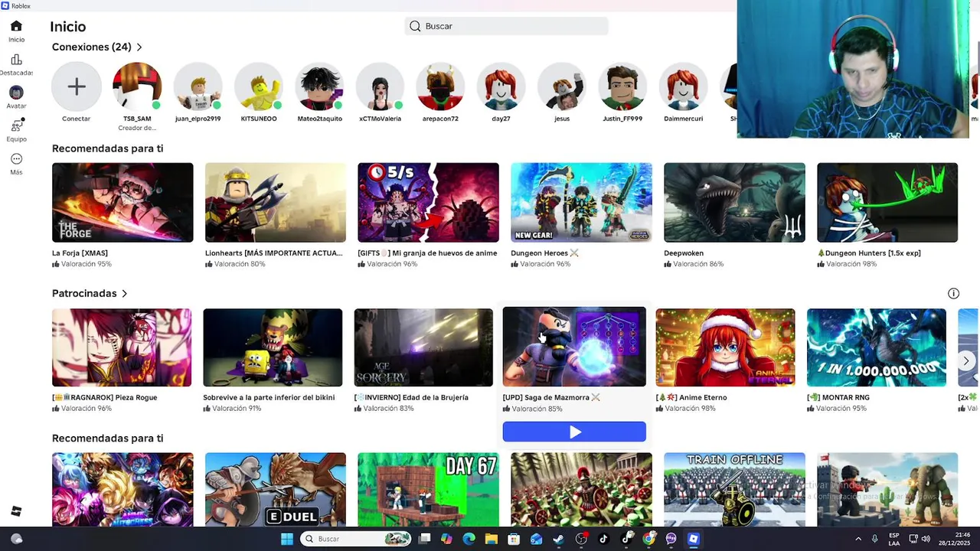Open the Deepwoken game thumbnail
This screenshot has width=980, height=551.
coord(734,202)
